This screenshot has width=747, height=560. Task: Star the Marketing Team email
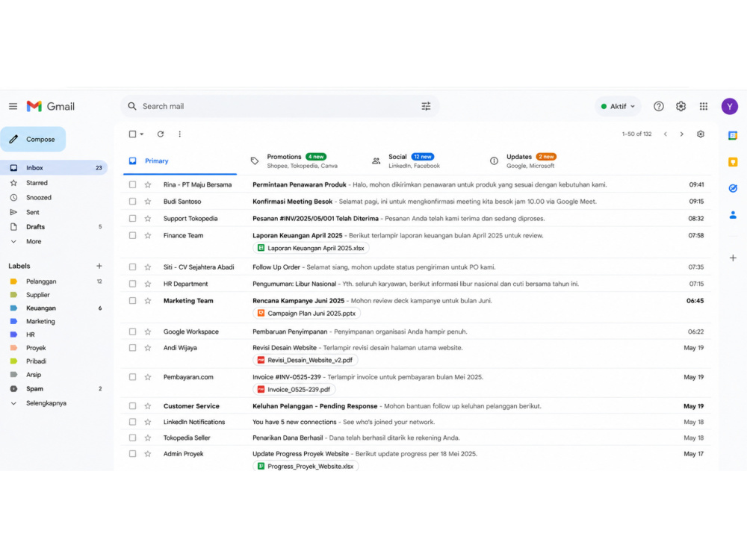point(148,300)
